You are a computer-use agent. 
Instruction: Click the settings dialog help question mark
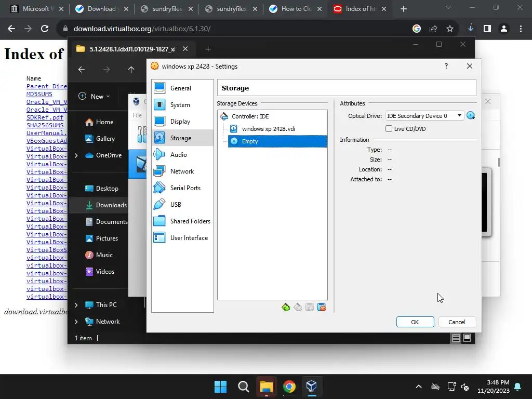446,66
